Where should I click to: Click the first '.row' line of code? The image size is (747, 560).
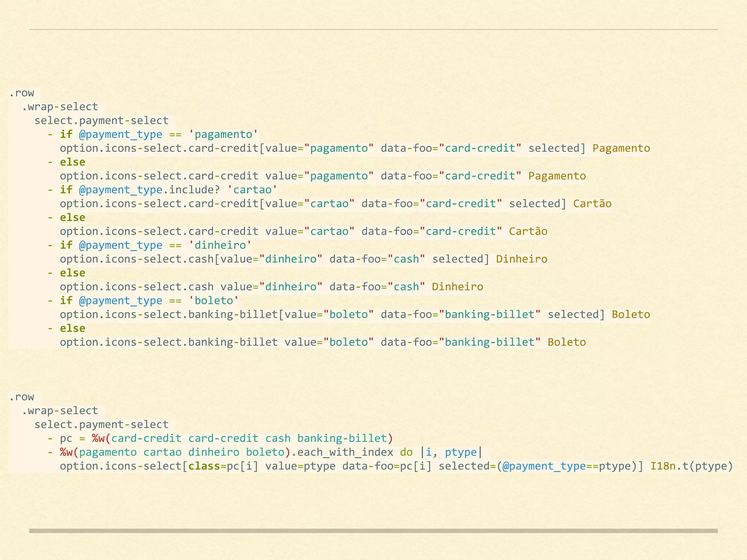(22, 93)
